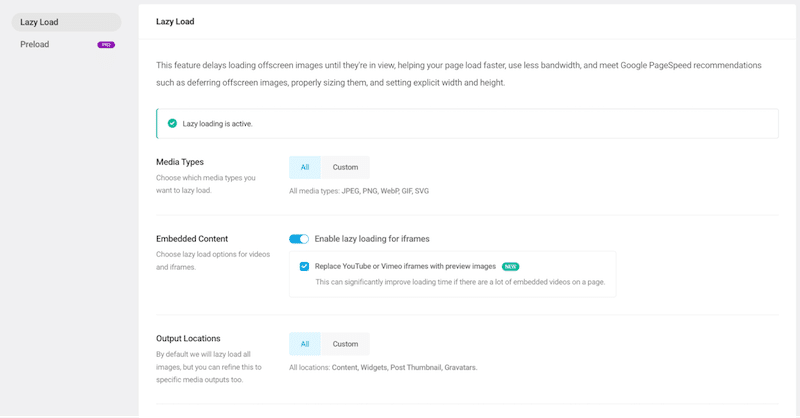Choose Custom under Output Locations
Viewport: 800px width, 418px height.
(x=345, y=344)
